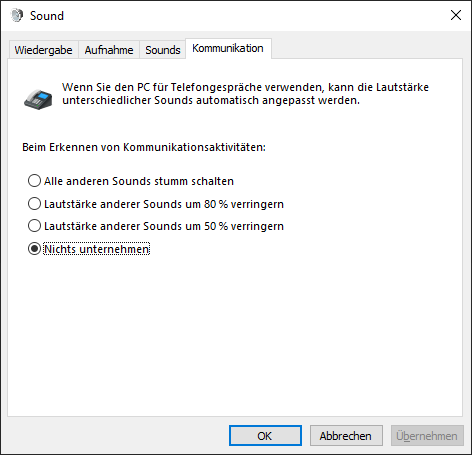Click the telephone icon beside the description

[x=38, y=99]
